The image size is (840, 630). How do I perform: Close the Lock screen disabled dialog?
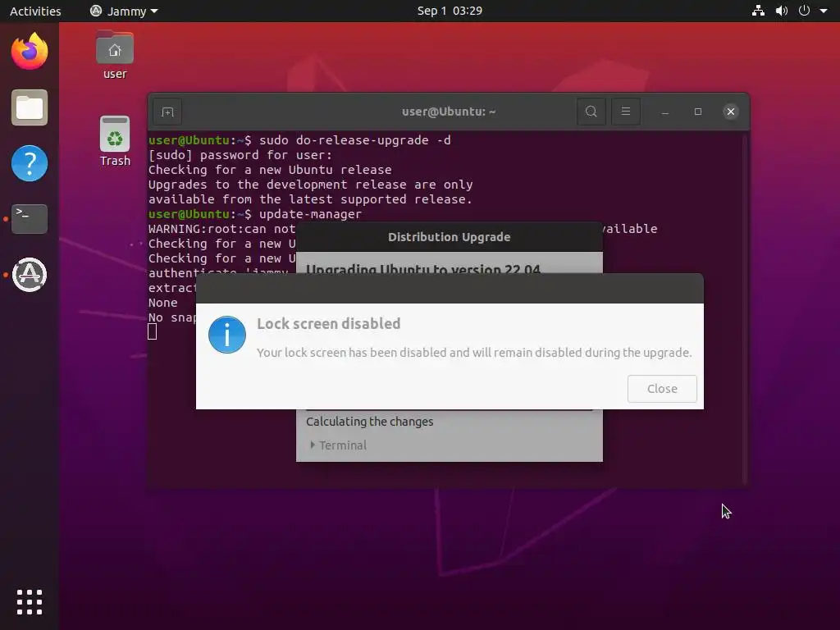pyautogui.click(x=662, y=388)
